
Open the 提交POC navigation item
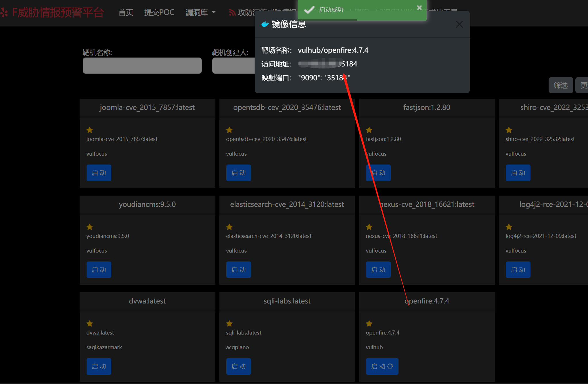[159, 12]
